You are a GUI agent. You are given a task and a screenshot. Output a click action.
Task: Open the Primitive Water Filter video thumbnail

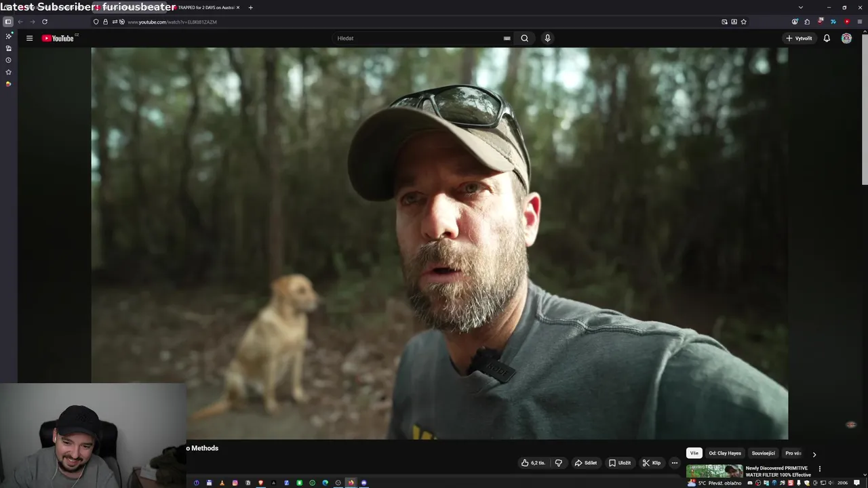click(715, 471)
